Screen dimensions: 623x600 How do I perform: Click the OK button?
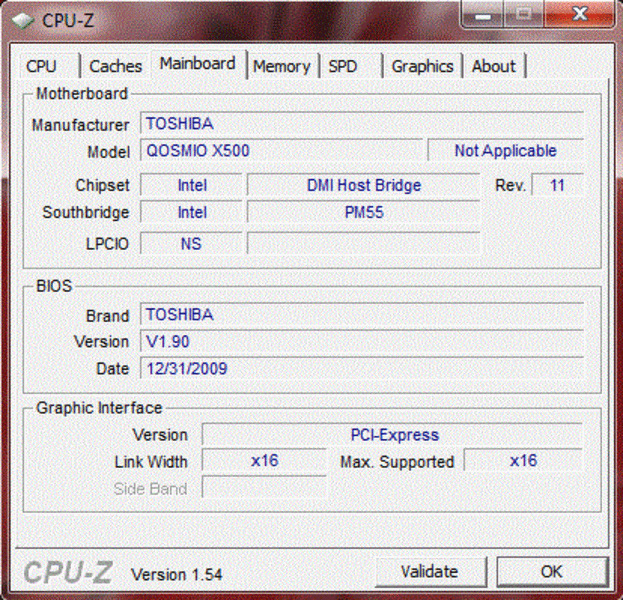(x=551, y=572)
